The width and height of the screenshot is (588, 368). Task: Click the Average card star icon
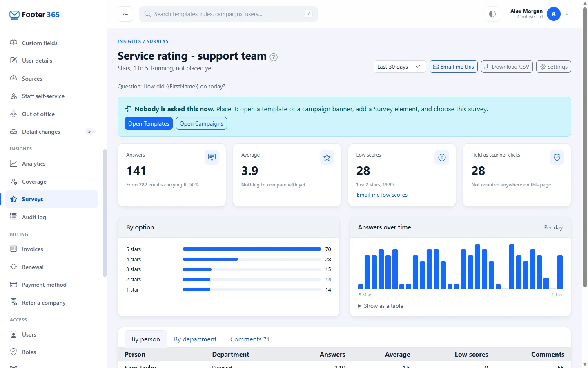pos(327,157)
